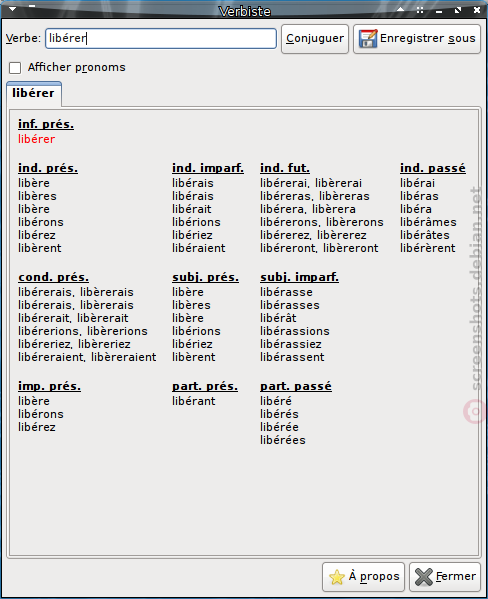The image size is (488, 599).
Task: Click the floppy disk save icon
Action: coord(368,39)
